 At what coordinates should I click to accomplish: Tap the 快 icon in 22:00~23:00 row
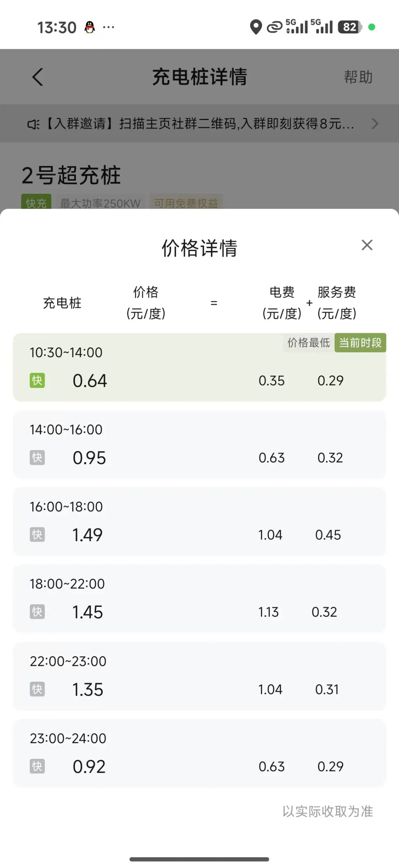point(37,689)
